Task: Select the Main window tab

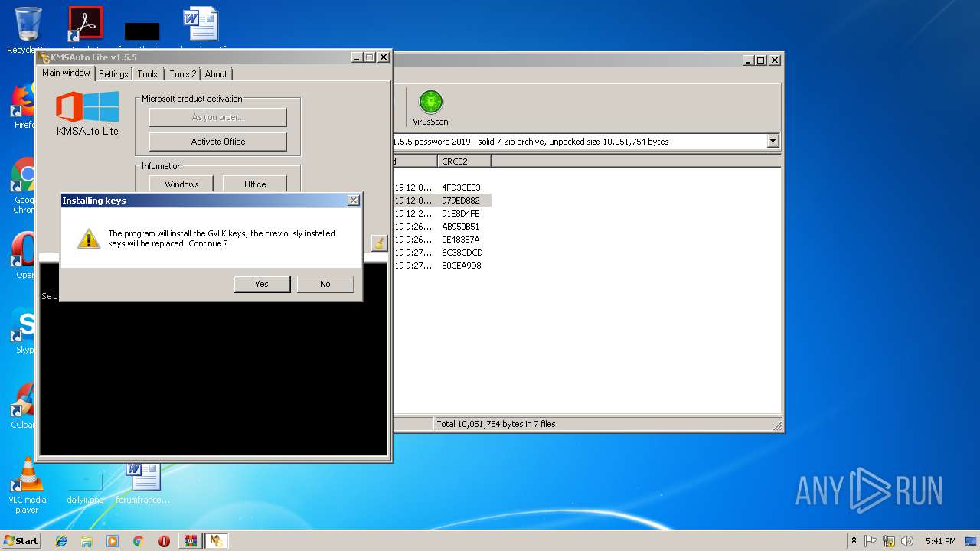Action: 66,73
